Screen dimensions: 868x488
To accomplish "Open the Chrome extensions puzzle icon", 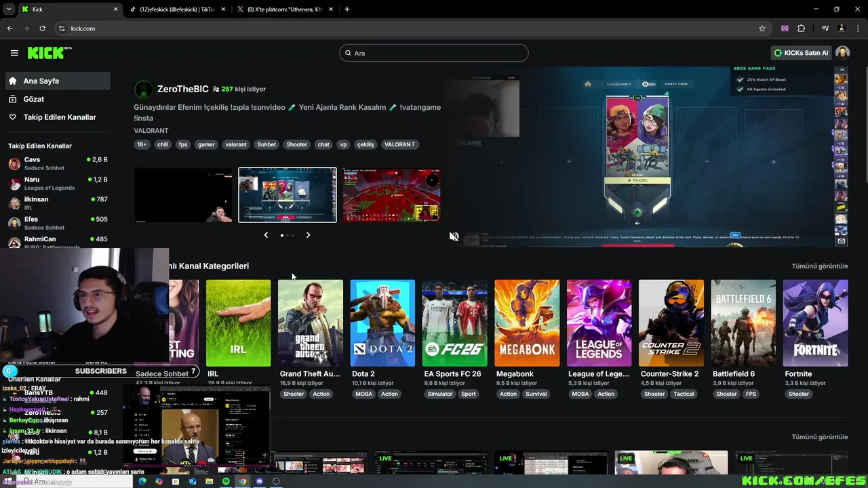I will pyautogui.click(x=802, y=28).
